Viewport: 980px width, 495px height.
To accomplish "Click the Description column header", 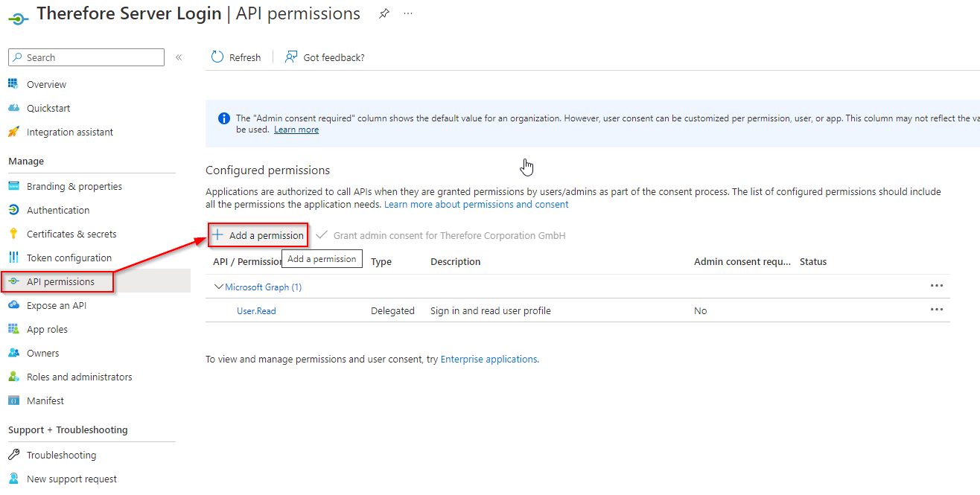I will (456, 261).
